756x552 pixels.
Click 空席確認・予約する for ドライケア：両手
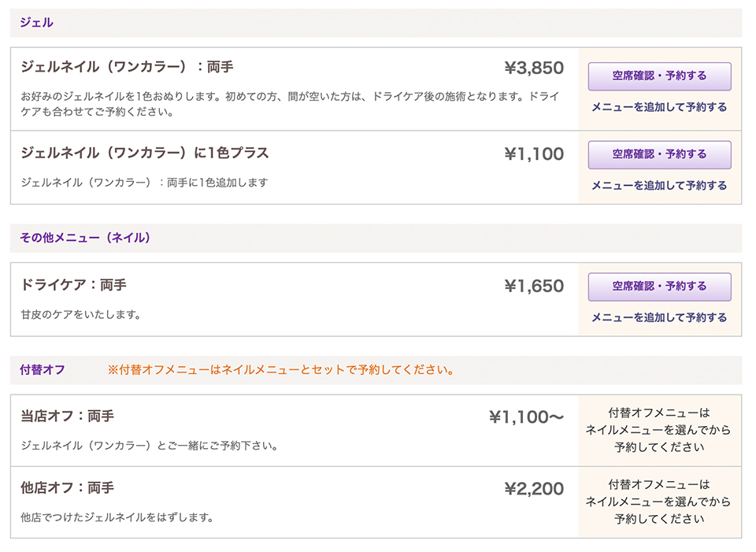tap(659, 287)
